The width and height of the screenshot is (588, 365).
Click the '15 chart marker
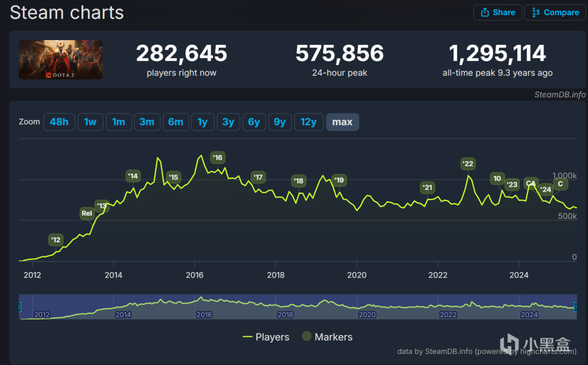[x=173, y=177]
